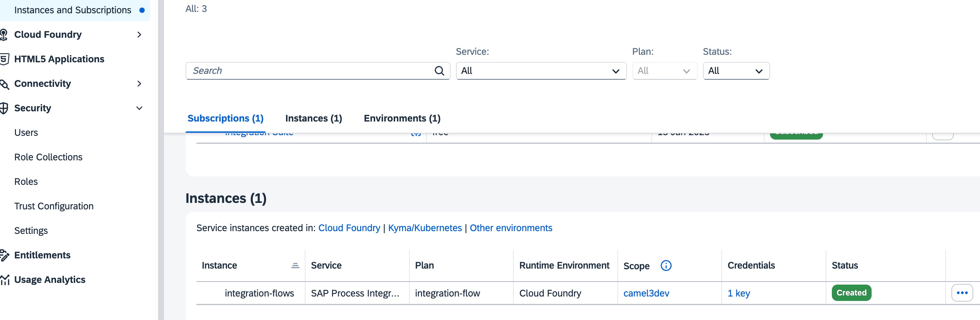
Task: Open the Service filter dropdown
Action: pos(541,71)
